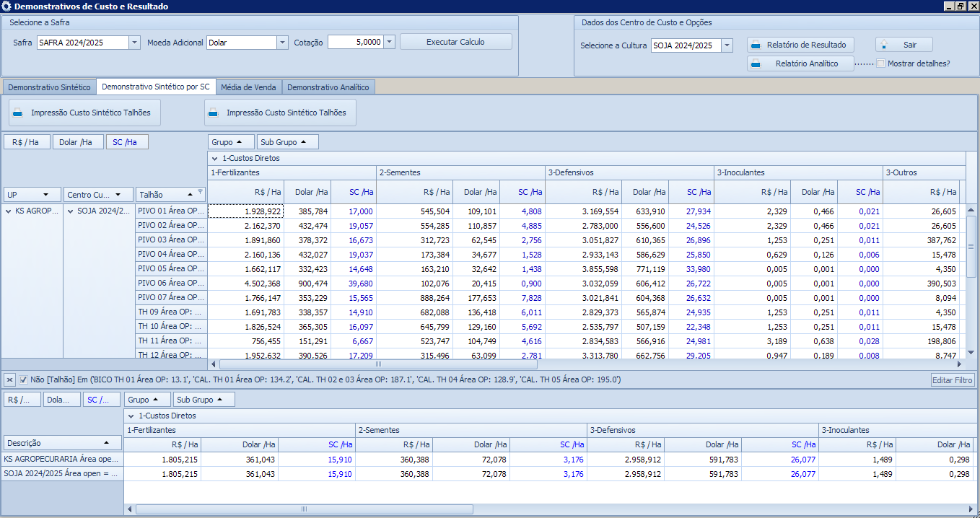The height and width of the screenshot is (518, 980).
Task: Enable the Mostrar detalhes checkbox
Action: coord(880,63)
